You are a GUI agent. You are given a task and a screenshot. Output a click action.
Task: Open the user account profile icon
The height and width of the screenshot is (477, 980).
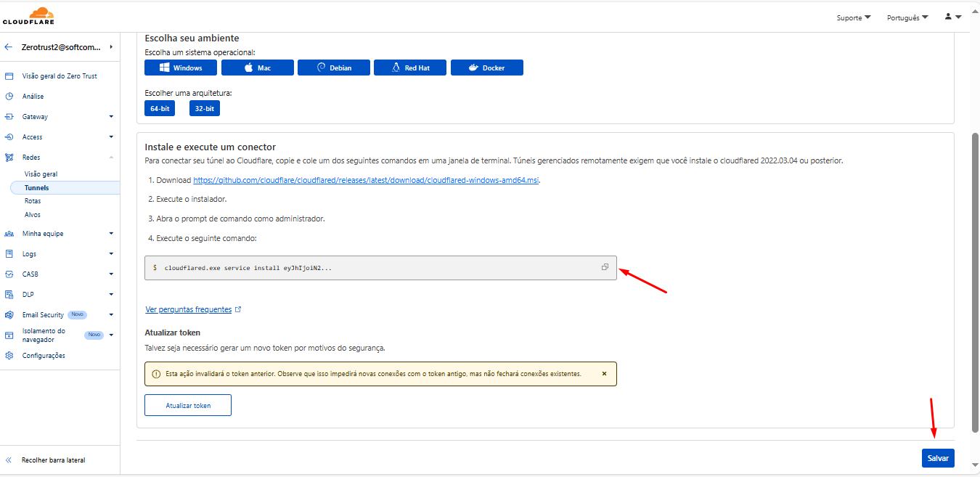pos(952,17)
